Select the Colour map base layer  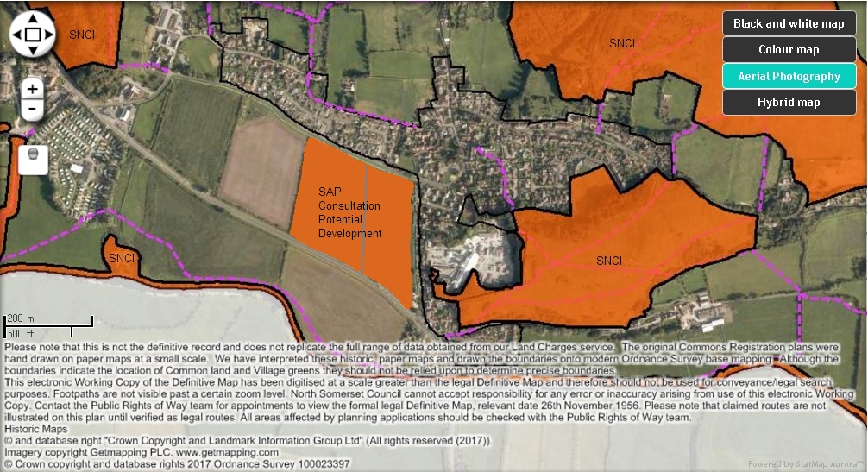[x=789, y=50]
